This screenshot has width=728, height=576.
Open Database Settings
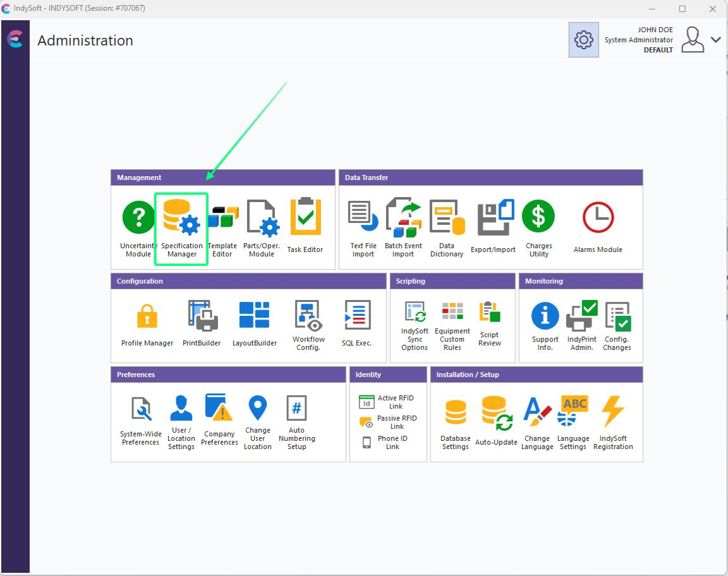[456, 423]
